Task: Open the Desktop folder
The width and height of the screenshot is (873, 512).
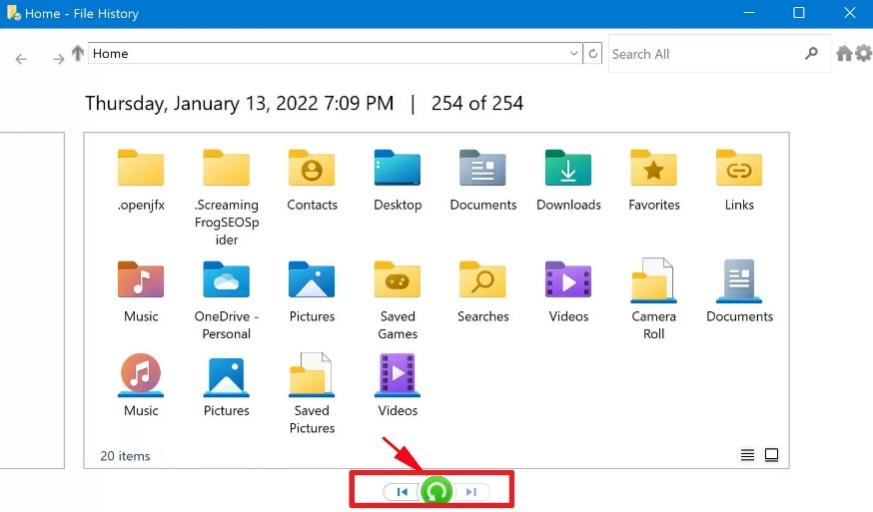Action: click(x=398, y=181)
